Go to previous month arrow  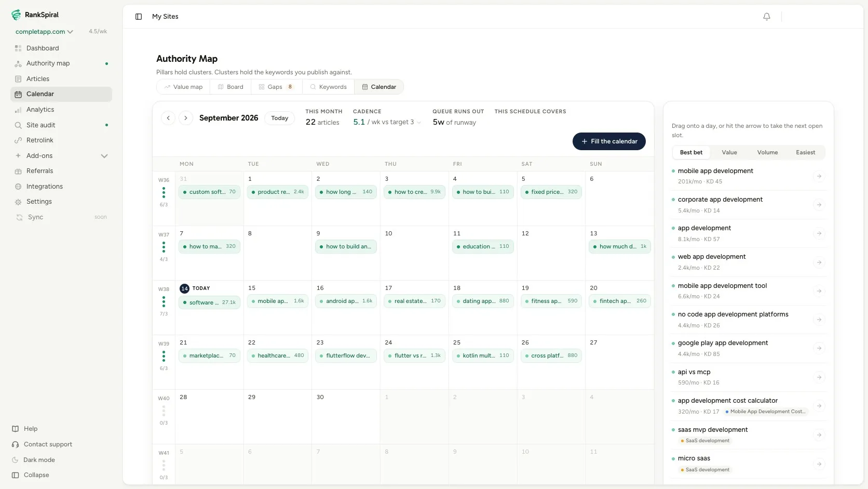(168, 118)
